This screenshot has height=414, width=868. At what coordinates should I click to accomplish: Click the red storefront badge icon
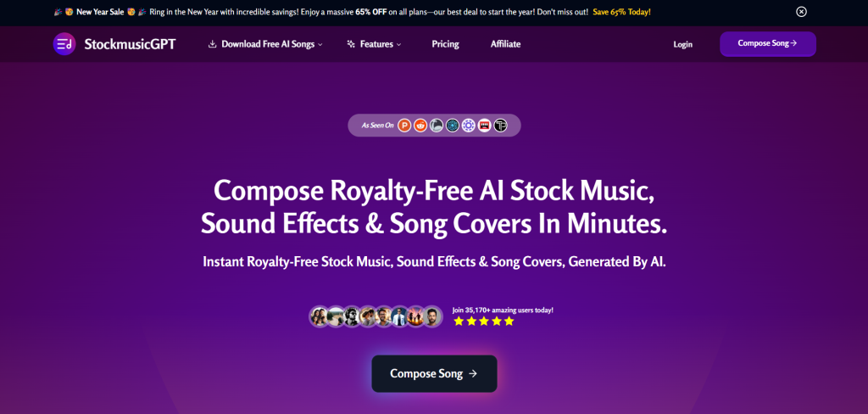pos(485,126)
